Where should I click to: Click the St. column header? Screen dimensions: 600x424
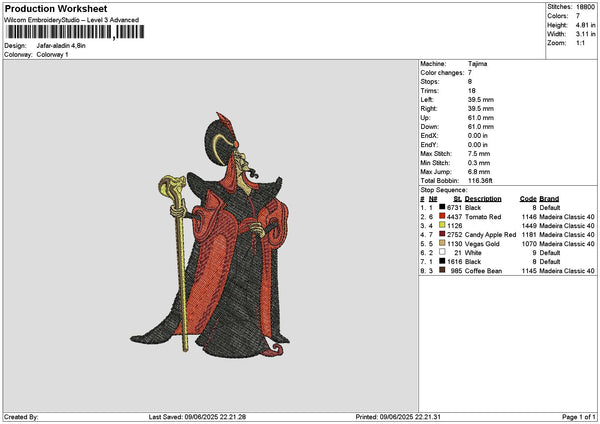pyautogui.click(x=457, y=199)
